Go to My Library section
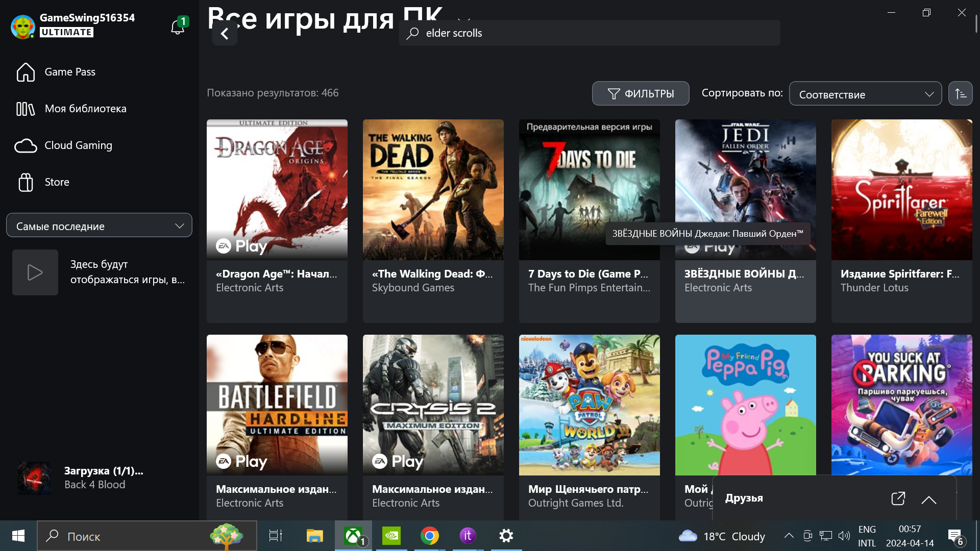The height and width of the screenshot is (551, 980). (x=71, y=109)
